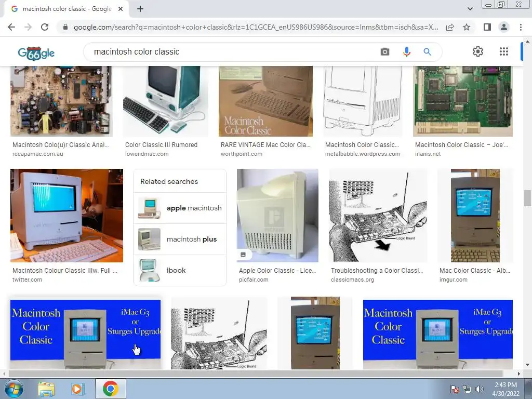
Task: Click the volume speaker tray icon
Action: tap(480, 389)
